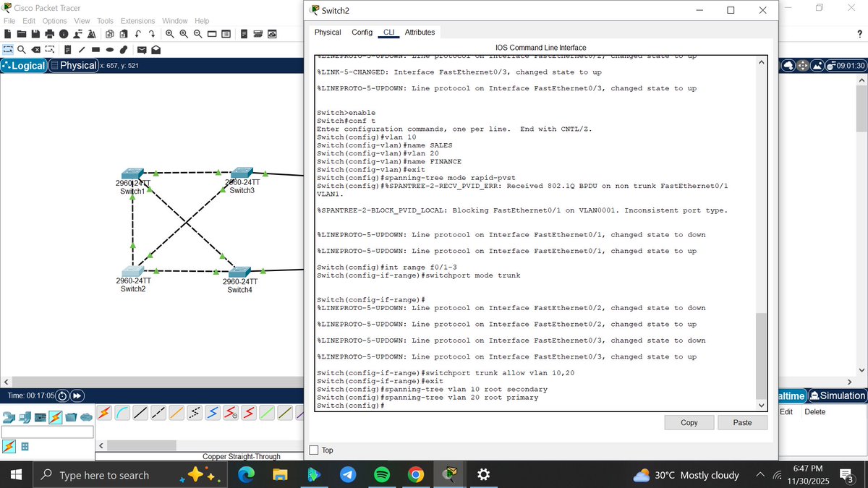
Task: Click the Paste button below the CLI
Action: [742, 422]
